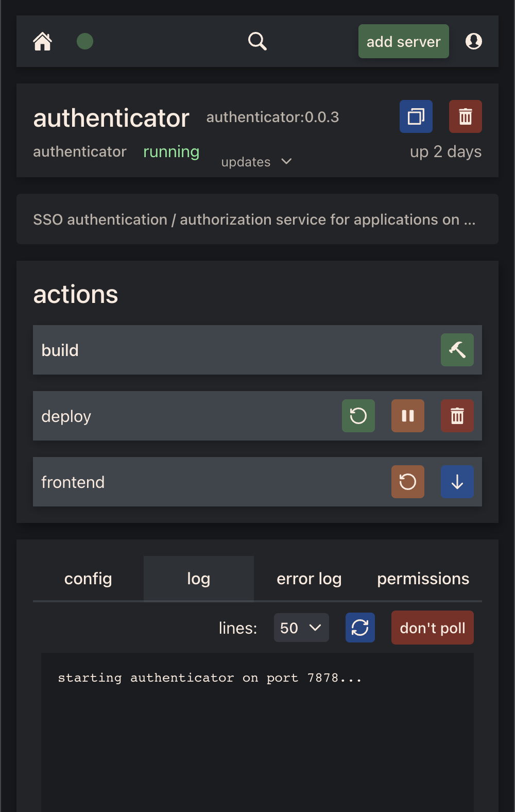The height and width of the screenshot is (812, 515).
Task: Delete authenticator with the header trash icon
Action: (x=466, y=116)
